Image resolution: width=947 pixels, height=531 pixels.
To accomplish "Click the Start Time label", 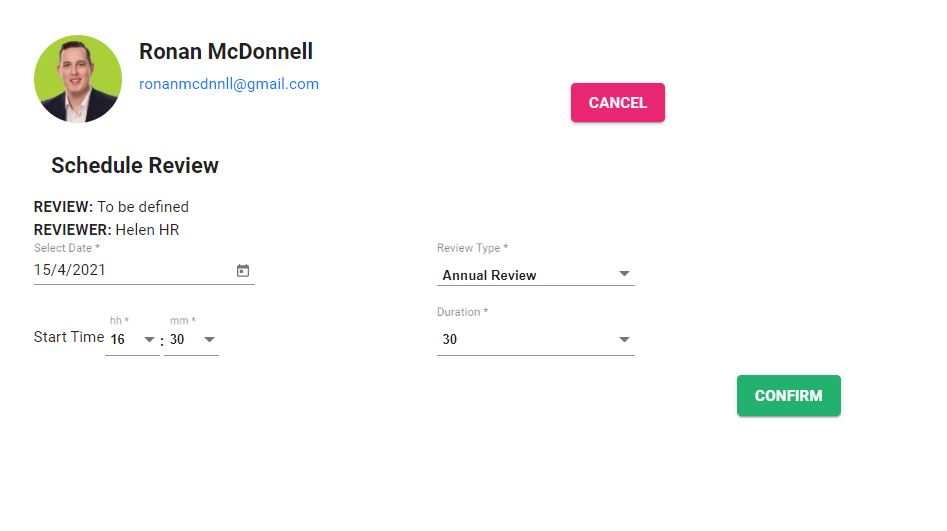I will tap(69, 337).
